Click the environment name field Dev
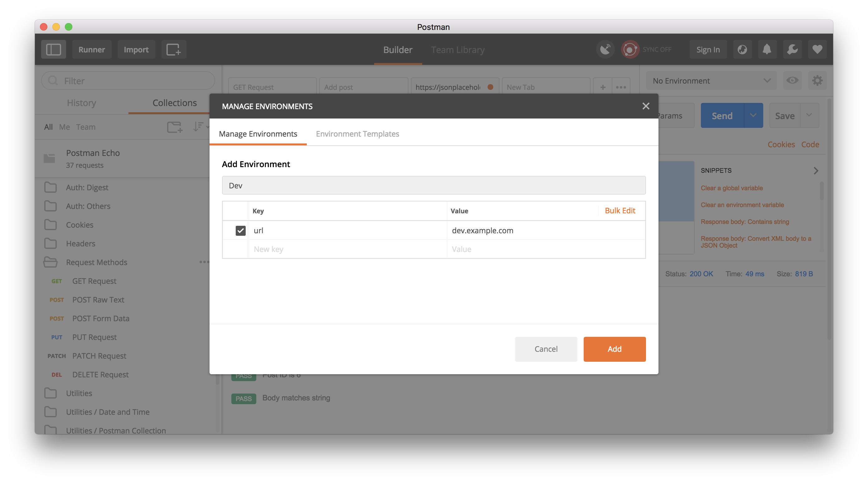This screenshot has width=868, height=484. pyautogui.click(x=434, y=185)
